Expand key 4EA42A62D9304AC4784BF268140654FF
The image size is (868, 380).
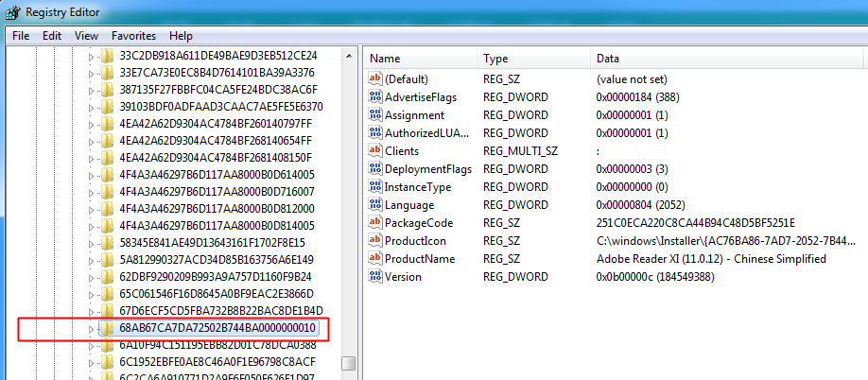(92, 141)
